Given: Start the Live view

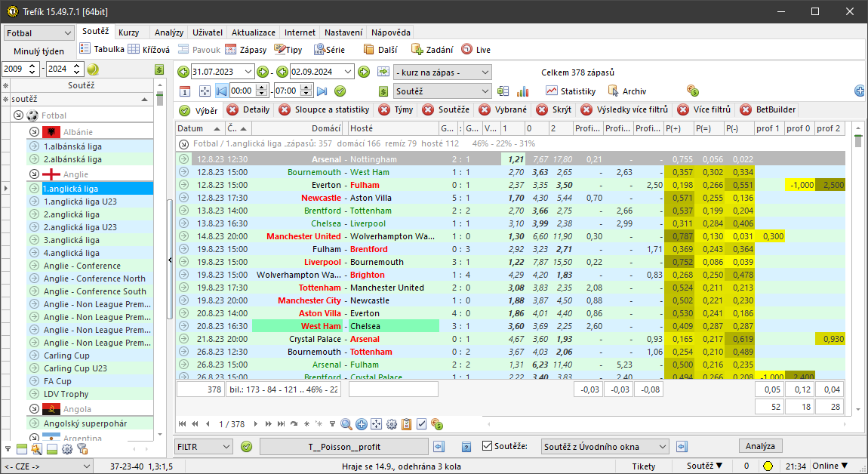Looking at the screenshot, I should click(x=476, y=49).
